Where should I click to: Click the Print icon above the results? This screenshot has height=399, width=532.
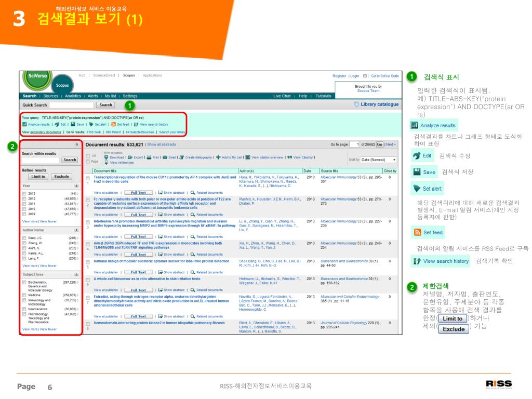(x=149, y=157)
